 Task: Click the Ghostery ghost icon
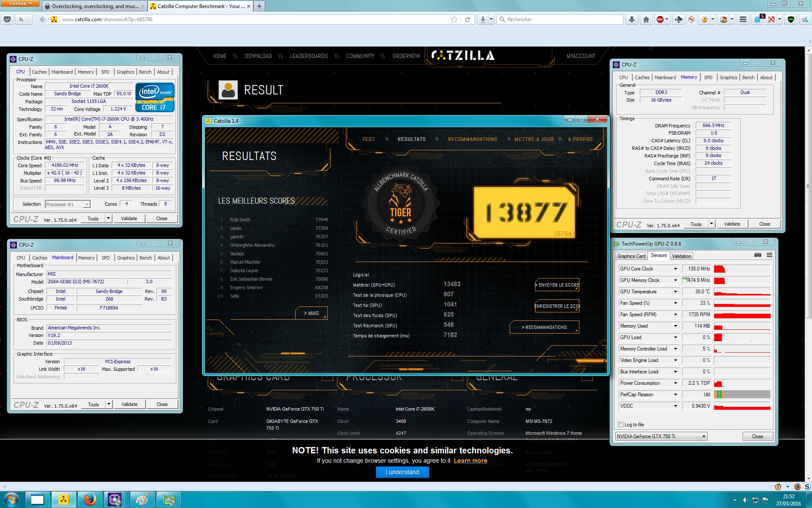click(x=758, y=19)
